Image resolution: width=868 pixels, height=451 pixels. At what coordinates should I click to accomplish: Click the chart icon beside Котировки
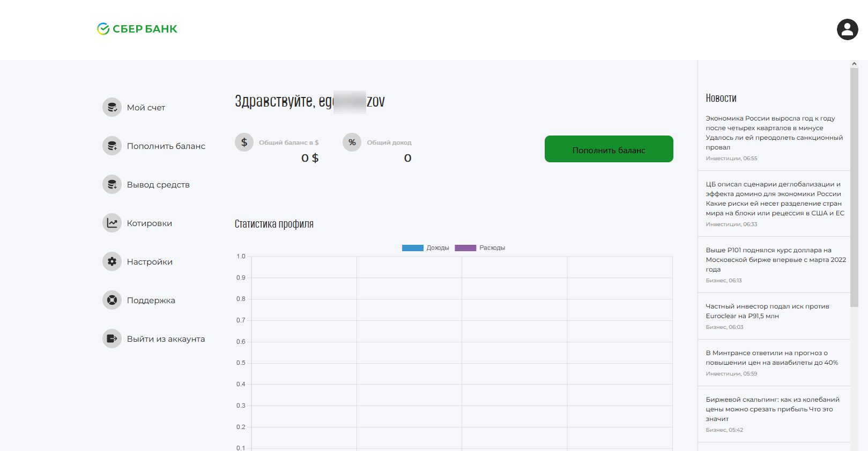point(112,223)
